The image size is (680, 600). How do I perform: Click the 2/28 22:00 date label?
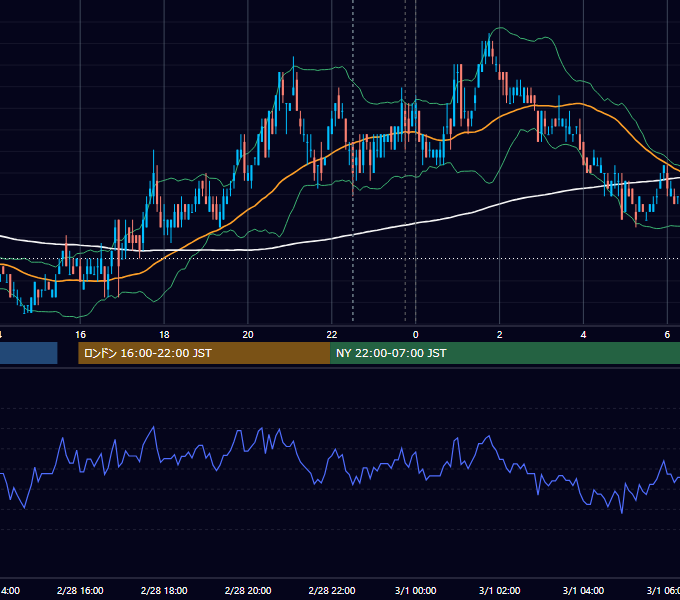point(332,590)
